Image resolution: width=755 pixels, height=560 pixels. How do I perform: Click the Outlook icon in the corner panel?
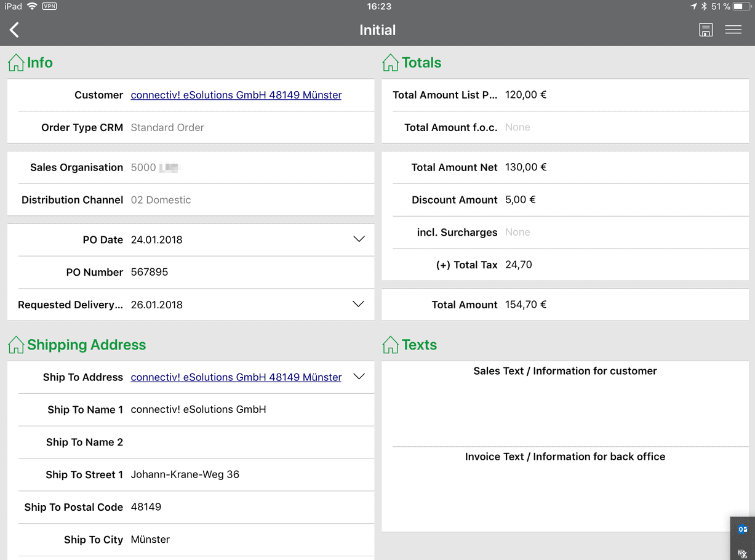(743, 529)
